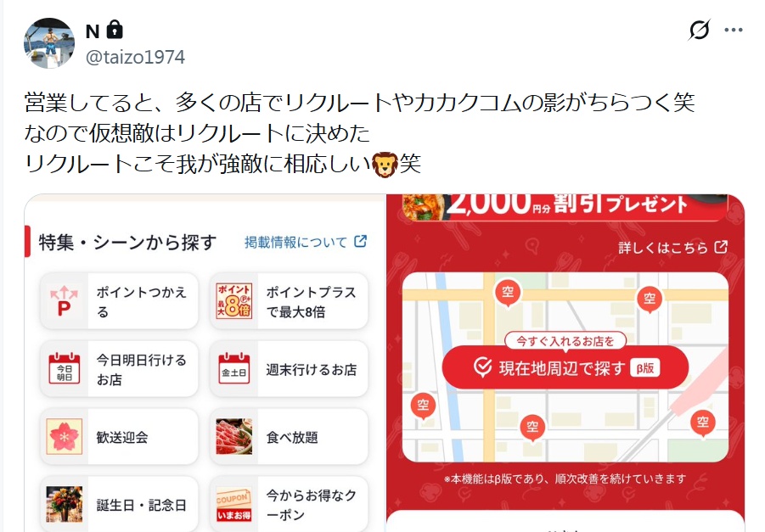Image resolution: width=765 pixels, height=532 pixels.
Task: Open the 歓送迎会 cherry blossom tile
Action: pos(119,437)
